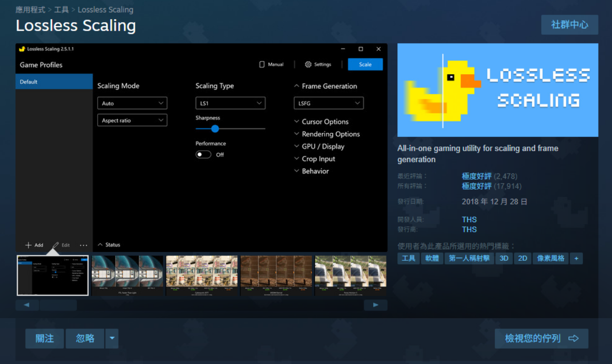Click the 軟體 tag
The width and height of the screenshot is (612, 364).
(432, 258)
